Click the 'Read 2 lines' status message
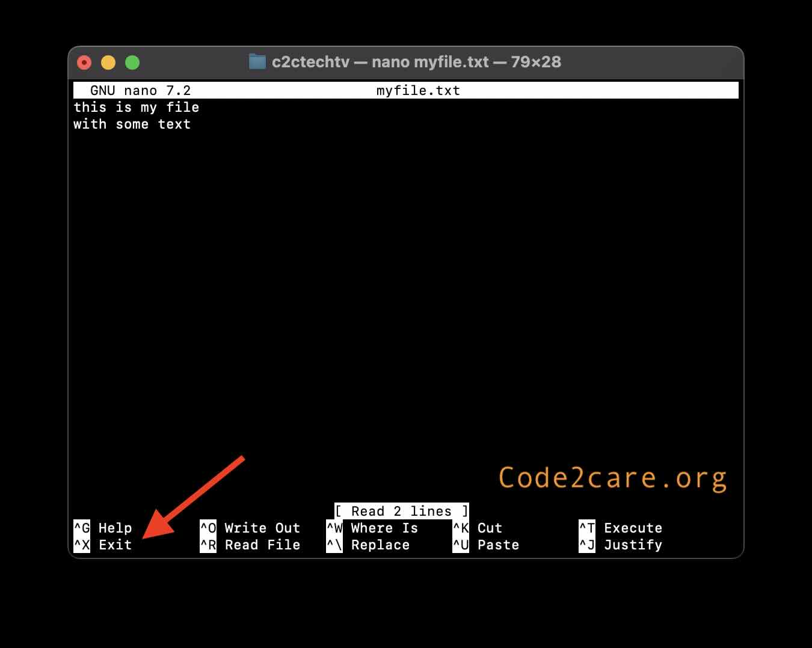This screenshot has height=648, width=812. (402, 511)
